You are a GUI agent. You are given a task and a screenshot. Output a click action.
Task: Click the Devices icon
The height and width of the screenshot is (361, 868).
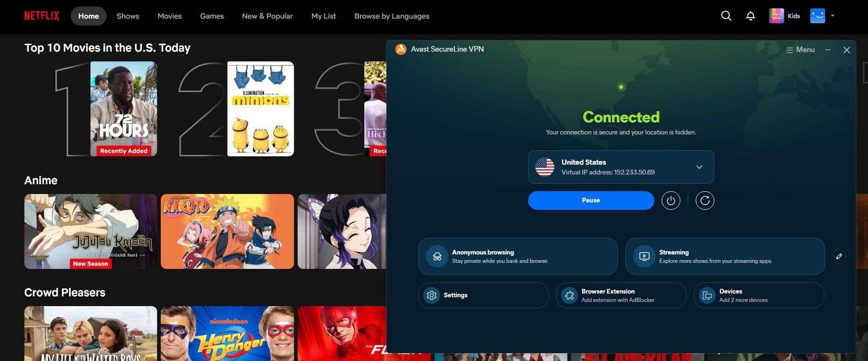click(x=707, y=295)
